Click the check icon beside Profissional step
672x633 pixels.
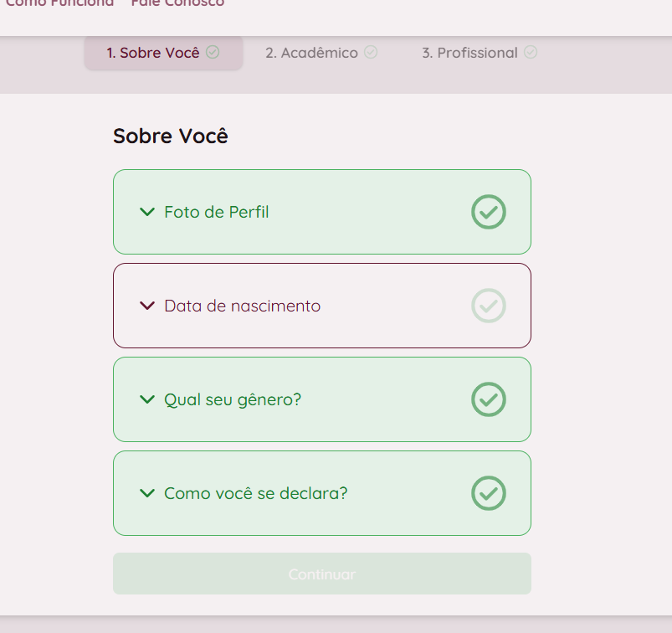pos(531,53)
